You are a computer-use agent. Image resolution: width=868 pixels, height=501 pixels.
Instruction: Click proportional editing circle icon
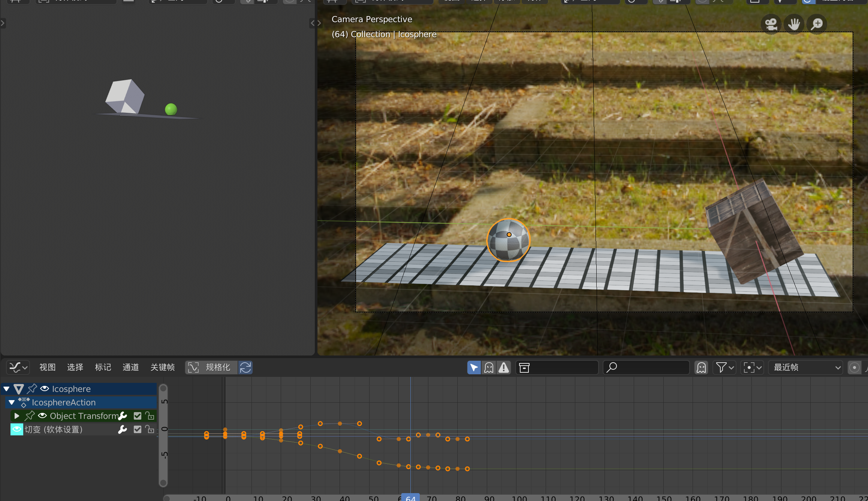tap(854, 367)
